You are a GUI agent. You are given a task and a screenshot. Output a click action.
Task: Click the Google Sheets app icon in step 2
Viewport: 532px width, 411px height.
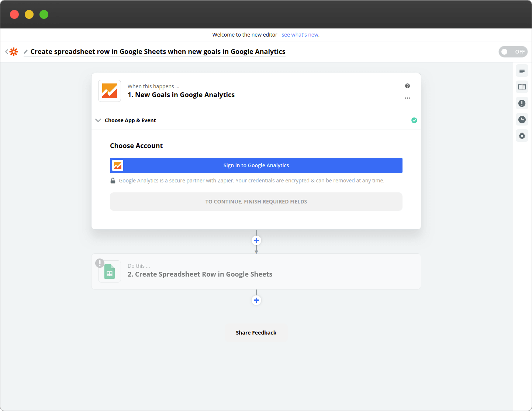110,271
